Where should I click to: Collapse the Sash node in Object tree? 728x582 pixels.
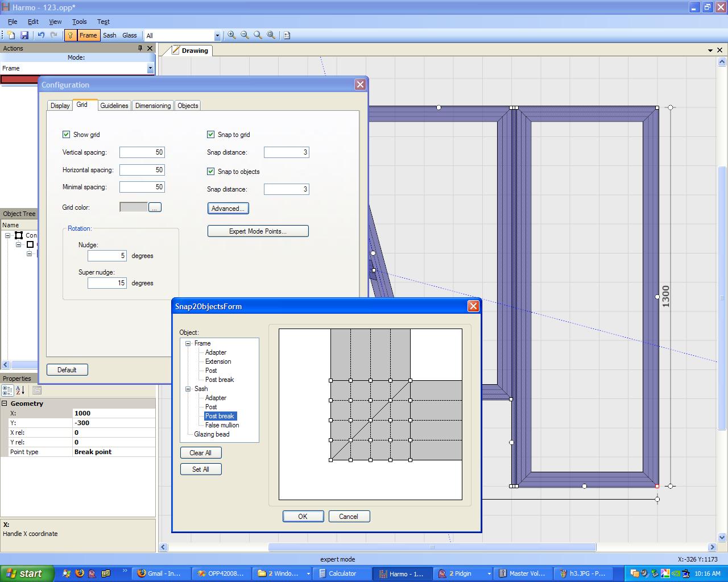point(188,389)
